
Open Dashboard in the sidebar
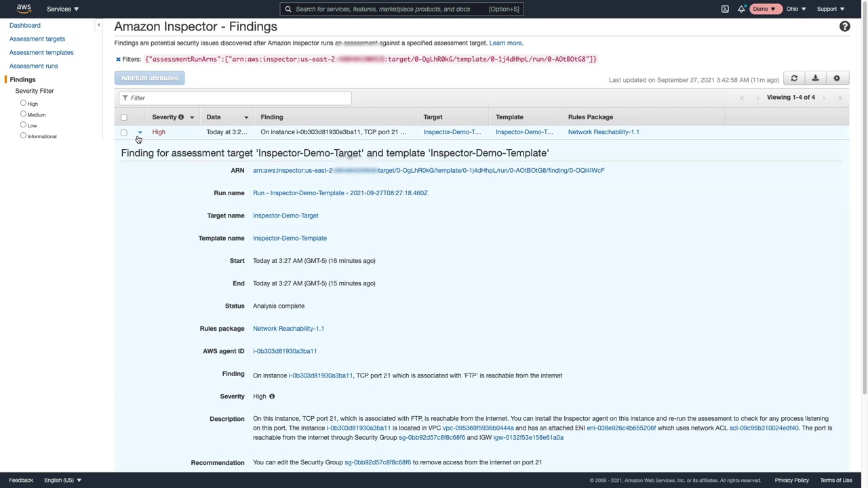25,25
